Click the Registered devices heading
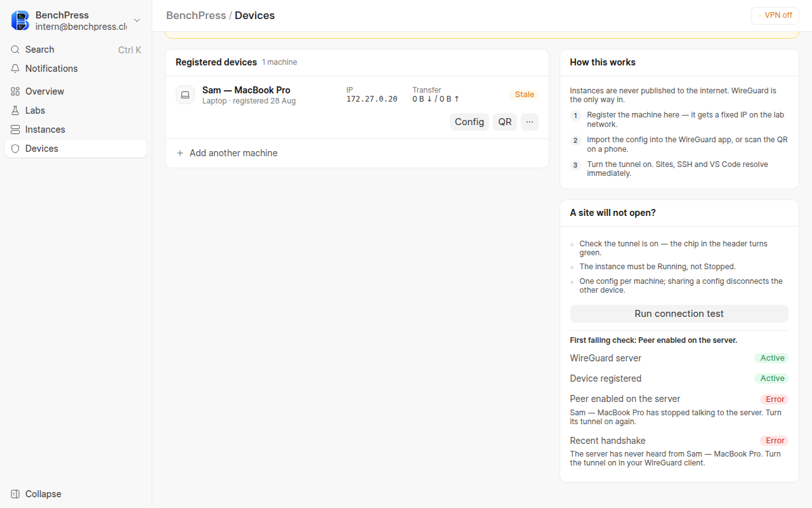Screen dimensions: 812x508 coord(216,62)
